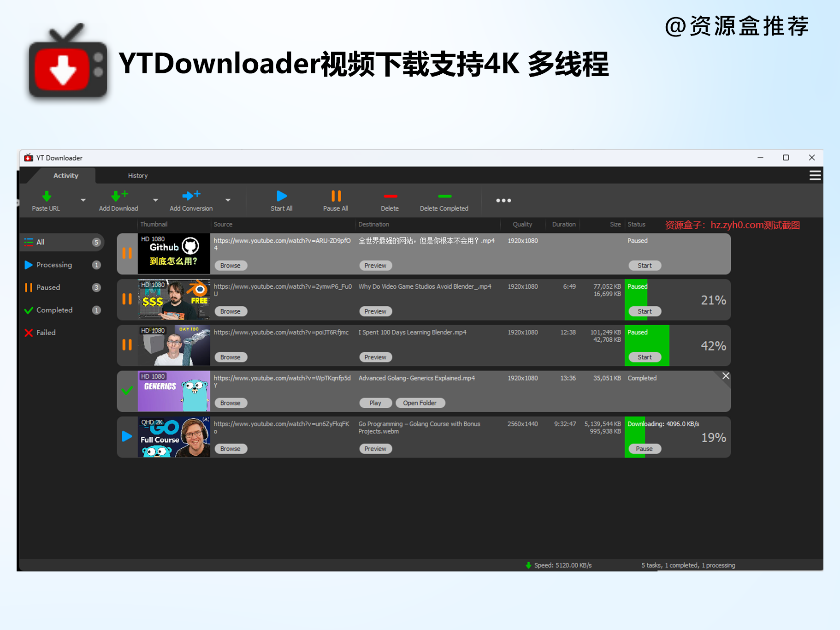Click URL ending in WpTKqnfp5dY

(282, 381)
